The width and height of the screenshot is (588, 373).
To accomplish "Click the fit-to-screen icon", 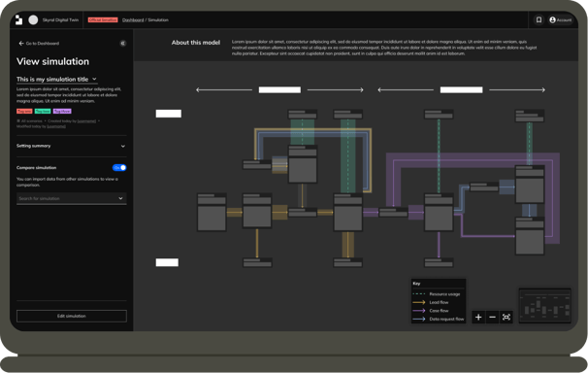I will [506, 317].
